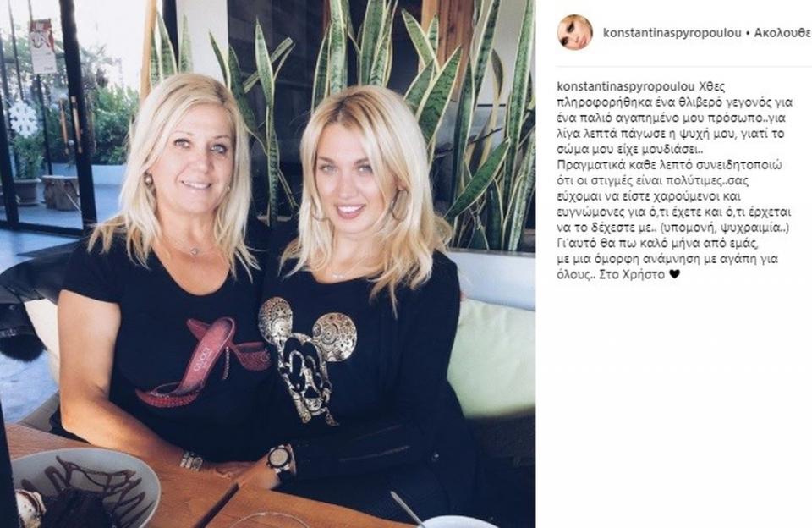This screenshot has width=812, height=528.
Task: Click the woman on the right of the photo
Action: (x=364, y=300)
